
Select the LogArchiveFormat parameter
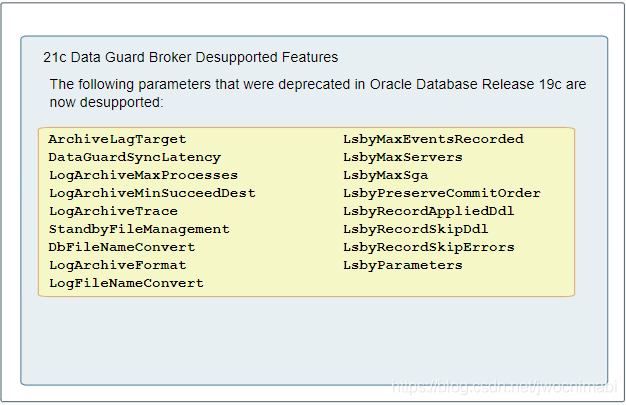click(x=117, y=265)
